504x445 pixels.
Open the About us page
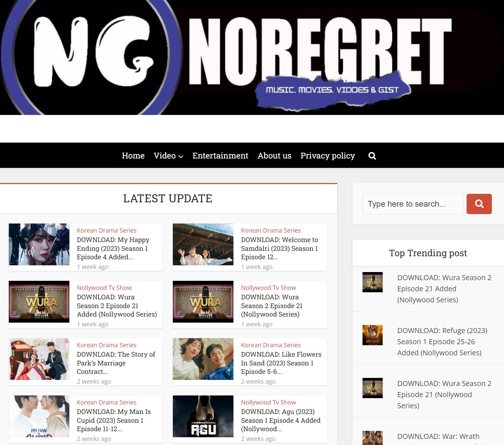(275, 156)
